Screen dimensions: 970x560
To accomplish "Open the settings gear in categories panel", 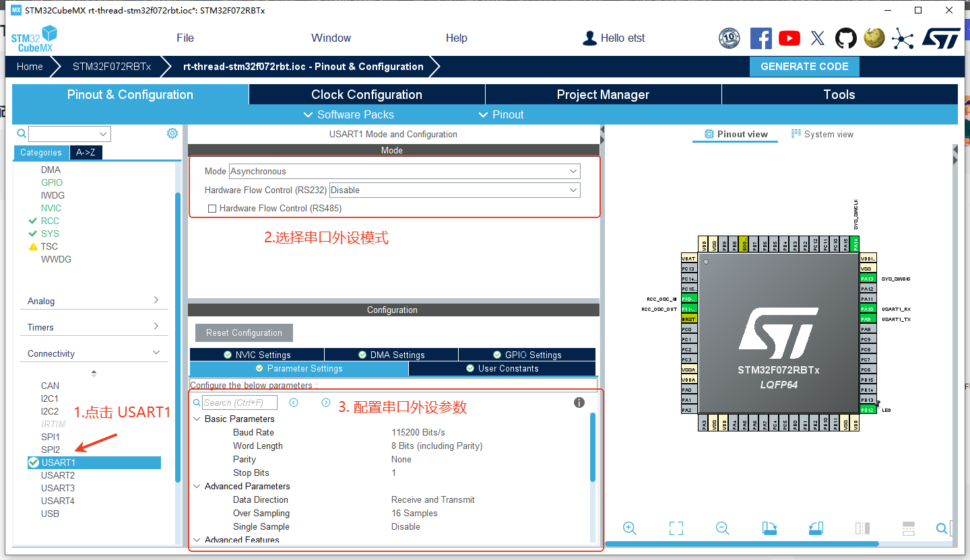I will click(x=172, y=133).
